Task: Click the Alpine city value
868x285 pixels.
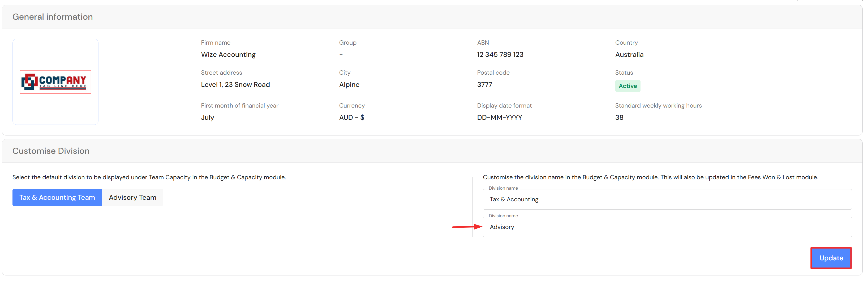Action: click(349, 85)
